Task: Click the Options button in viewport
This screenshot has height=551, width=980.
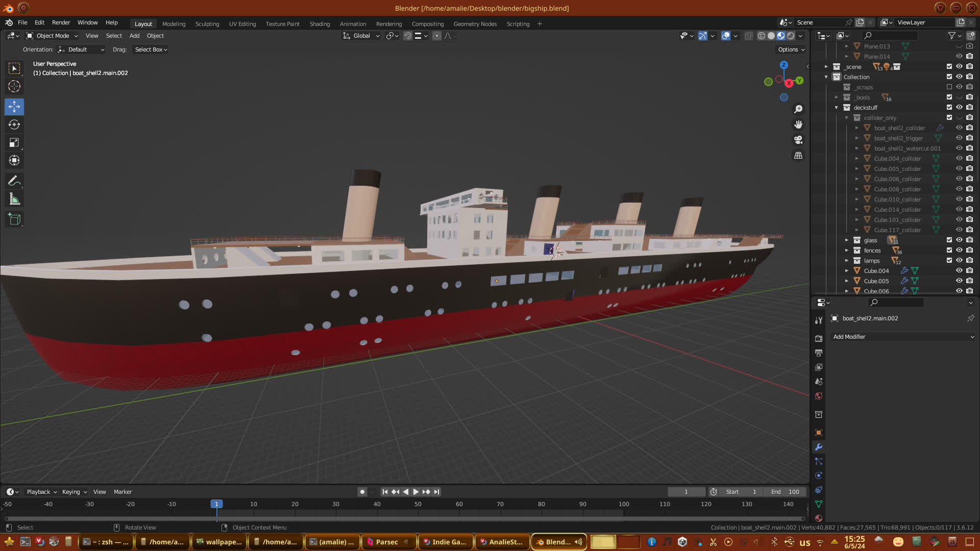Action: click(x=791, y=49)
